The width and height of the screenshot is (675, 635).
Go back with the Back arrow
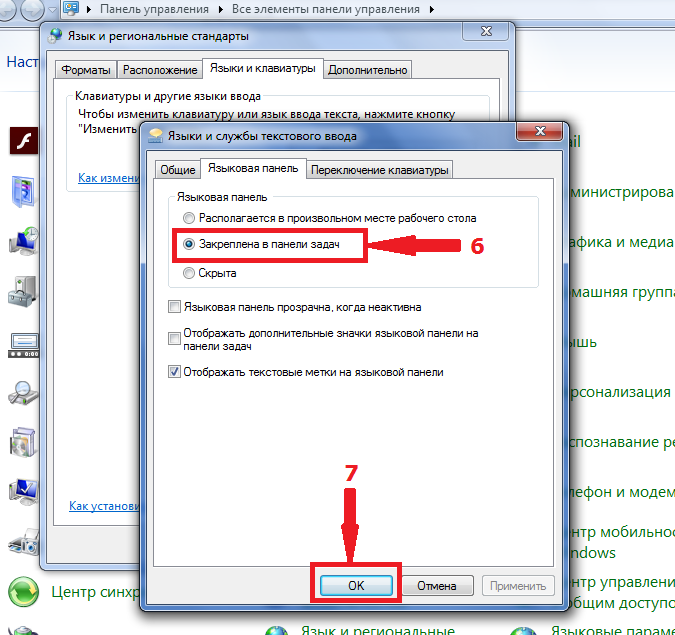pyautogui.click(x=7, y=9)
